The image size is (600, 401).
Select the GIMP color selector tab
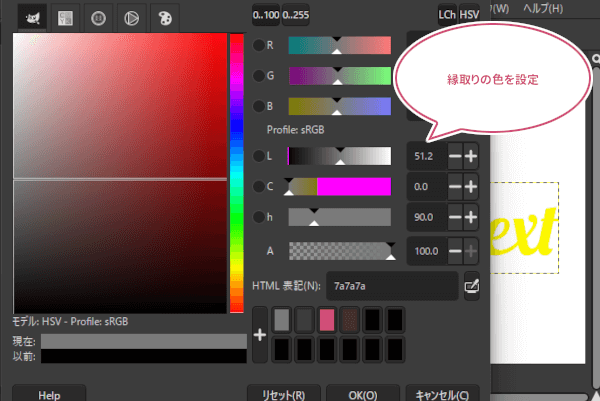33,17
